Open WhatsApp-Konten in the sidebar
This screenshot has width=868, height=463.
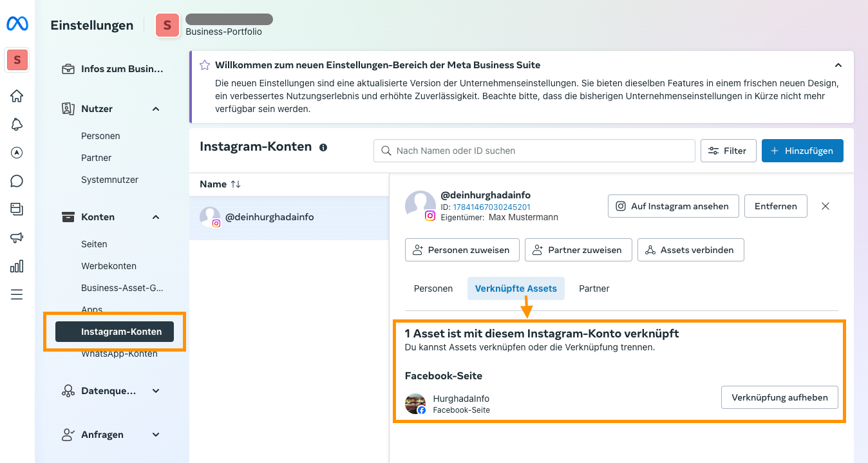click(x=119, y=354)
